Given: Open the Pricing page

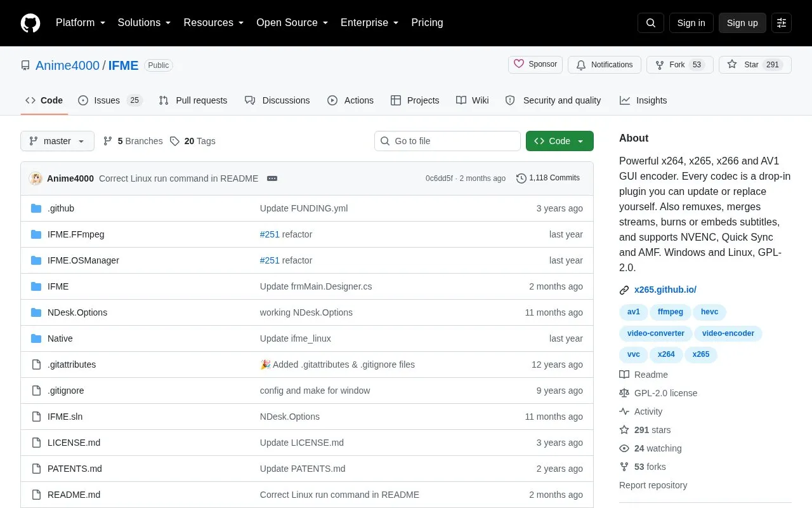Looking at the screenshot, I should click(427, 23).
